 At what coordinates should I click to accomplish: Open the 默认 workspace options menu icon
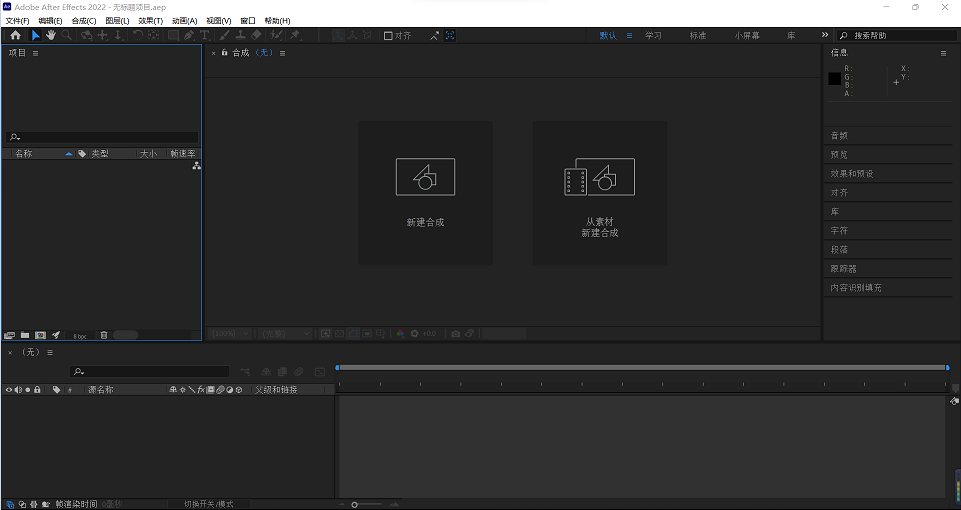[629, 36]
